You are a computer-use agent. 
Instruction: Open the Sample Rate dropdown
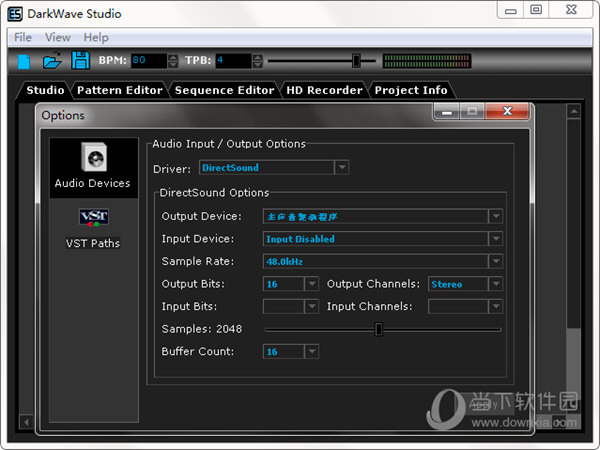point(383,261)
